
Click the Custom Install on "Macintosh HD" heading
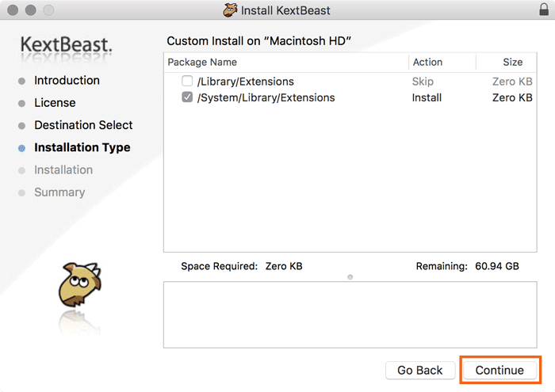coord(258,41)
